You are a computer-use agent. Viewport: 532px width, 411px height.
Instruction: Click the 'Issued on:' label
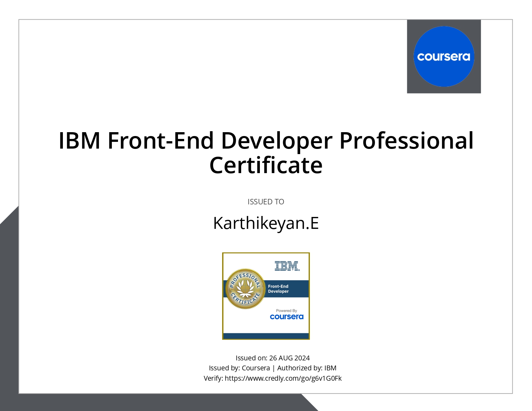pyautogui.click(x=251, y=358)
